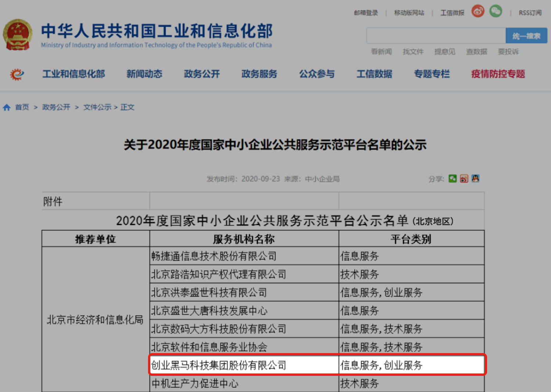Viewport: 551px width, 392px height.
Task: Click the RSS订阅 link
Action: pos(530,13)
